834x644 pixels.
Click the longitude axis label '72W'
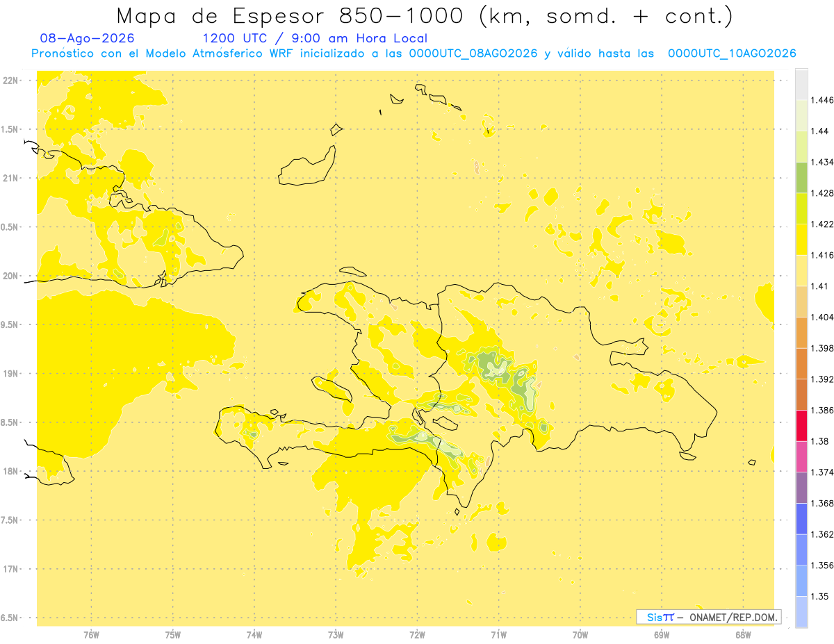point(417,635)
